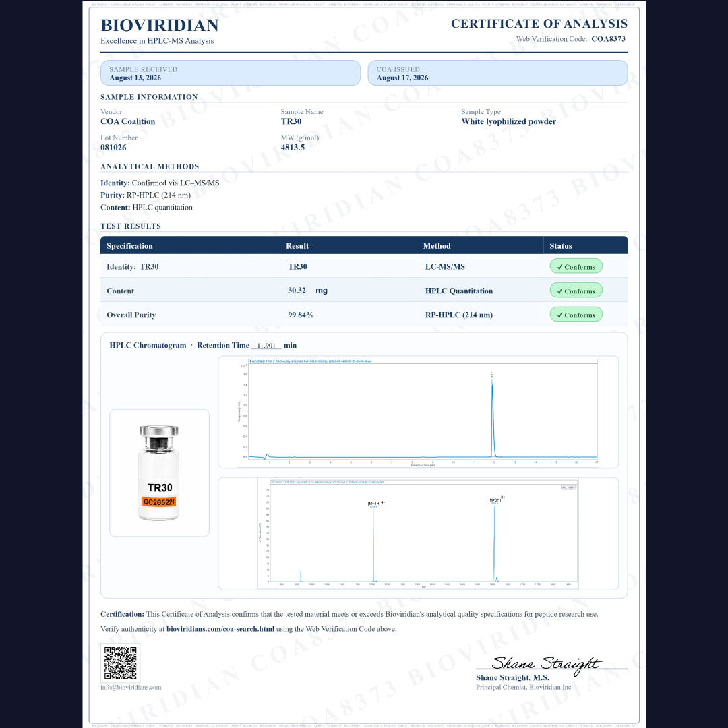This screenshot has height=728, width=728.
Task: Click the Excellence in HPLC-MS Analysis tagline
Action: click(157, 41)
